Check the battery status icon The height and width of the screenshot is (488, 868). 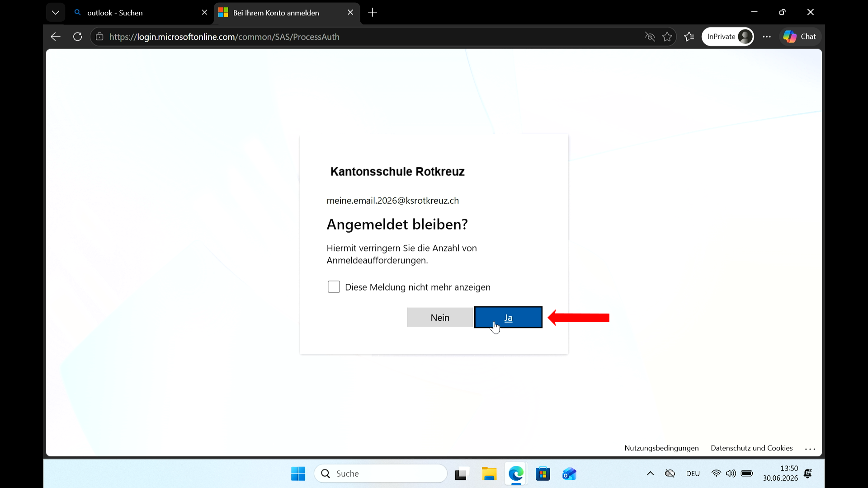coord(747,474)
